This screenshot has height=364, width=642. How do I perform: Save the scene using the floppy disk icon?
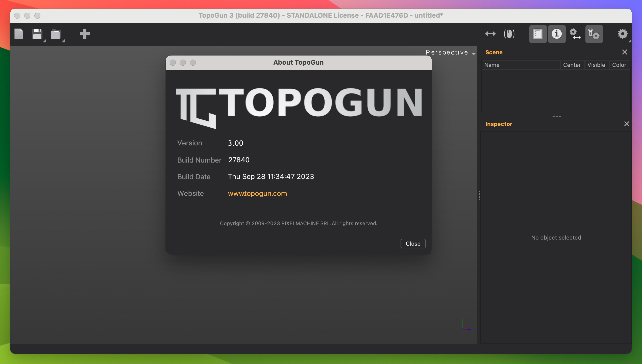click(x=37, y=34)
